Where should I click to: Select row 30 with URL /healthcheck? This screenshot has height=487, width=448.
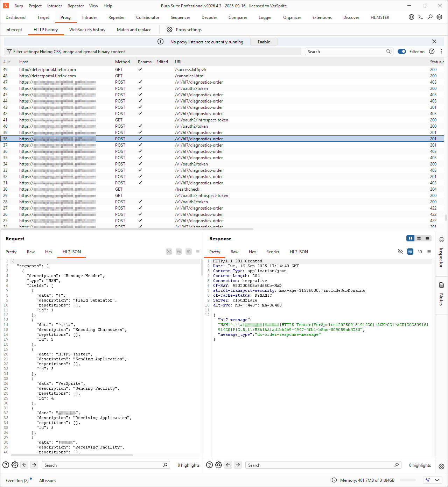(x=223, y=189)
